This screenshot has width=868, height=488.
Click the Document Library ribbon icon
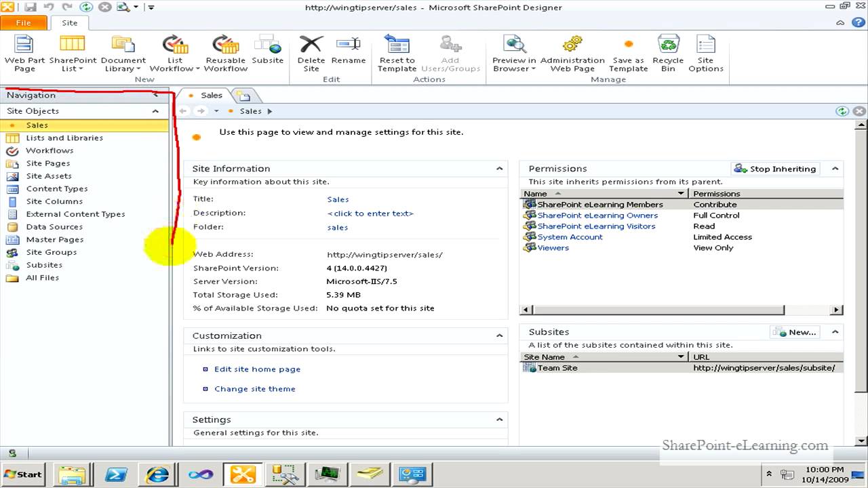click(x=123, y=53)
